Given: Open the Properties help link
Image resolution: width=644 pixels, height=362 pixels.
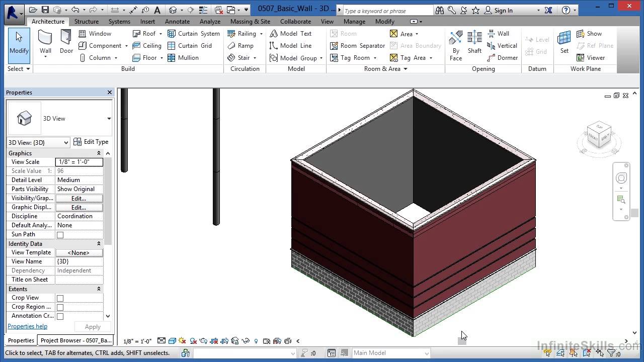Looking at the screenshot, I should [27, 326].
